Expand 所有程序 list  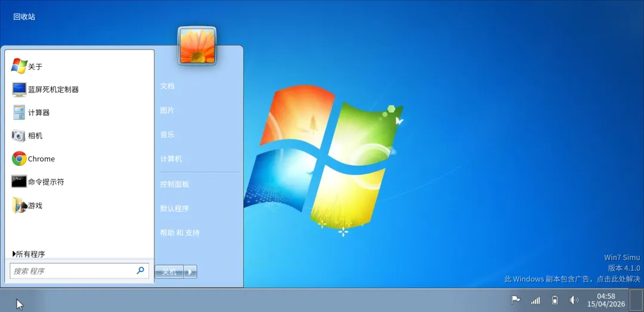click(x=29, y=254)
